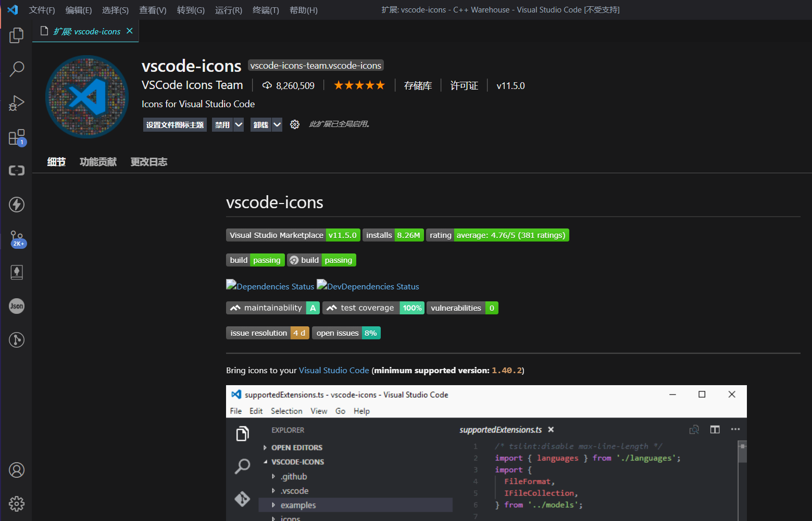
Task: Close the vscode-icons extension tab
Action: tap(130, 31)
